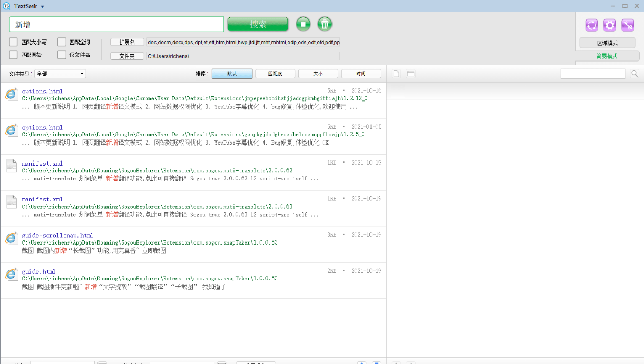Click inside the search keyword input field
The width and height of the screenshot is (644, 364).
point(115,24)
